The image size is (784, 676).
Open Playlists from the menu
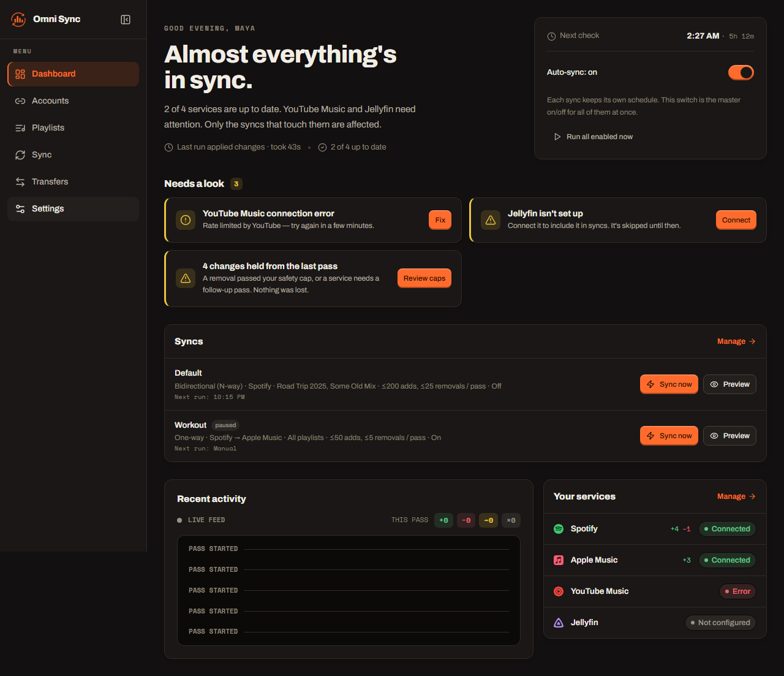pyautogui.click(x=73, y=128)
